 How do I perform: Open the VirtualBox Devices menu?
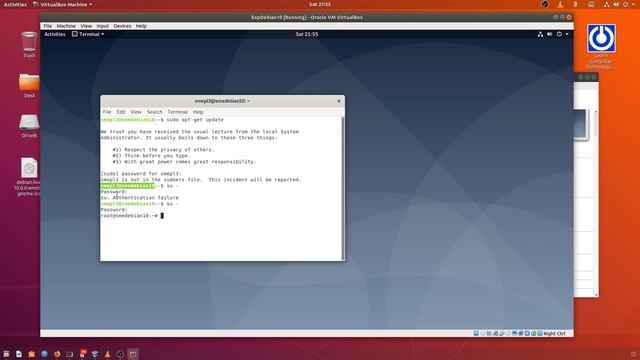point(122,26)
